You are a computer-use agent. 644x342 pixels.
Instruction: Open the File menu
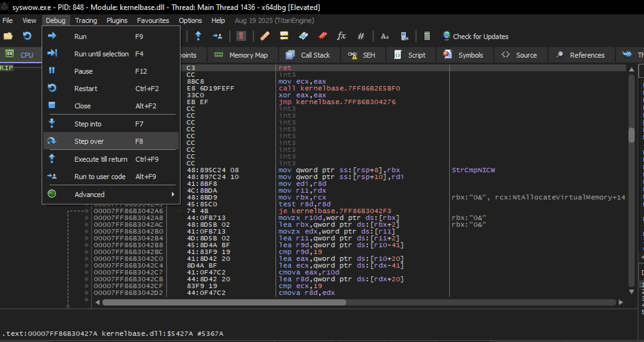[7, 20]
